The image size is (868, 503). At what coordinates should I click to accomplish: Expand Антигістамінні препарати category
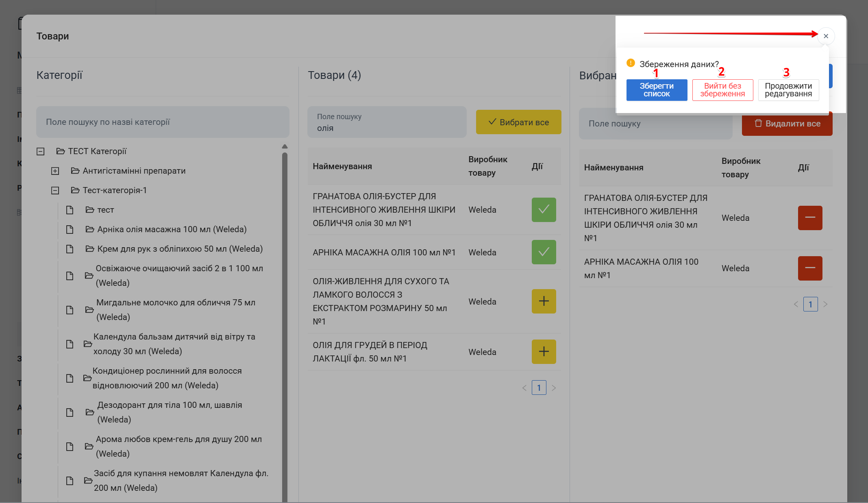coord(55,171)
